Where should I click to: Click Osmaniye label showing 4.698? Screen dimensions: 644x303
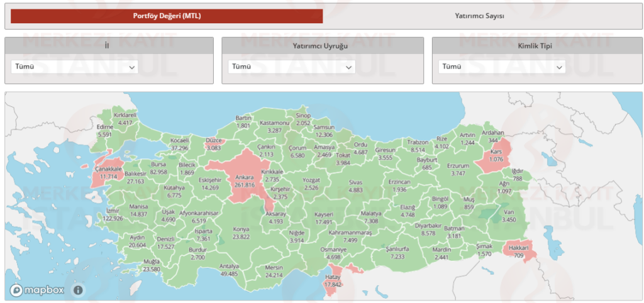(333, 253)
